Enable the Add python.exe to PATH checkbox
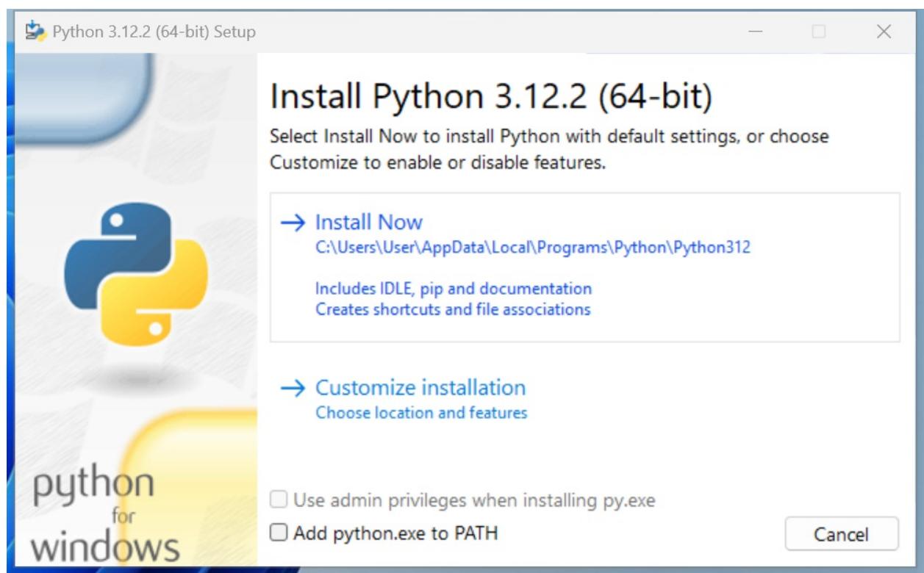 (278, 533)
